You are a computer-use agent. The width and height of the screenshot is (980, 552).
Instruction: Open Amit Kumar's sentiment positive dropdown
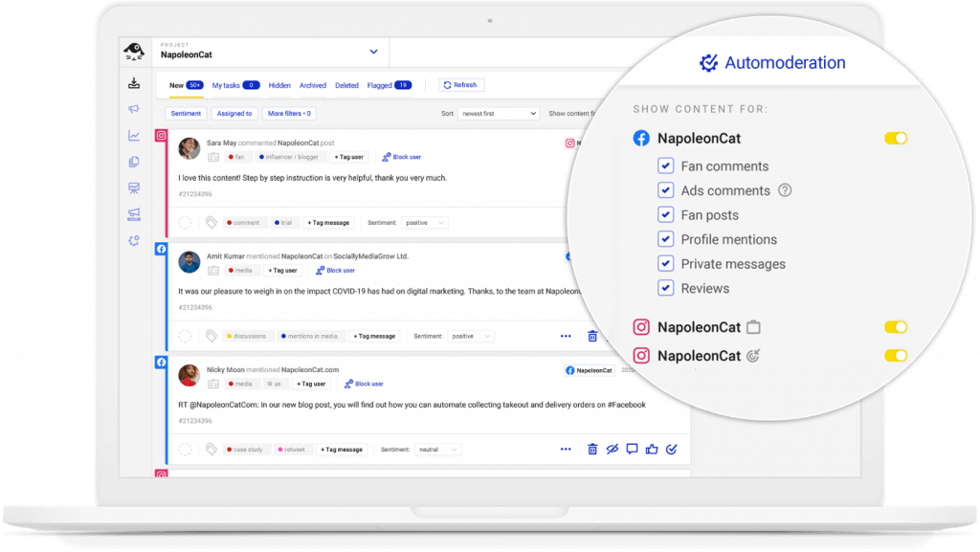[471, 336]
